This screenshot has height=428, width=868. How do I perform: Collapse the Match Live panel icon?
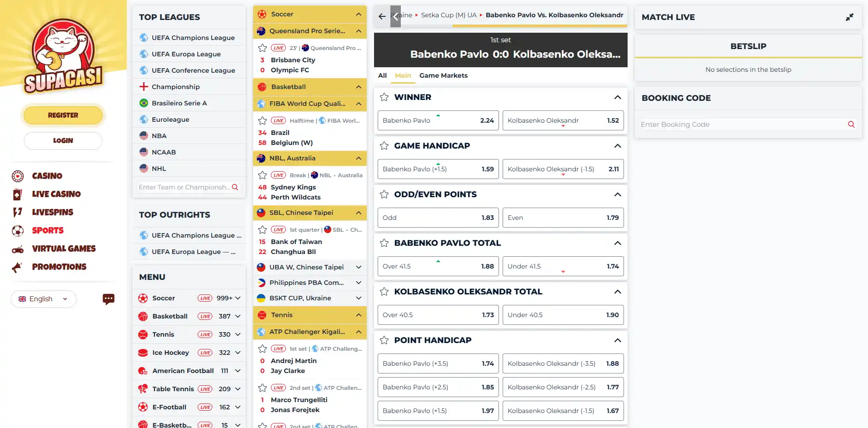849,17
